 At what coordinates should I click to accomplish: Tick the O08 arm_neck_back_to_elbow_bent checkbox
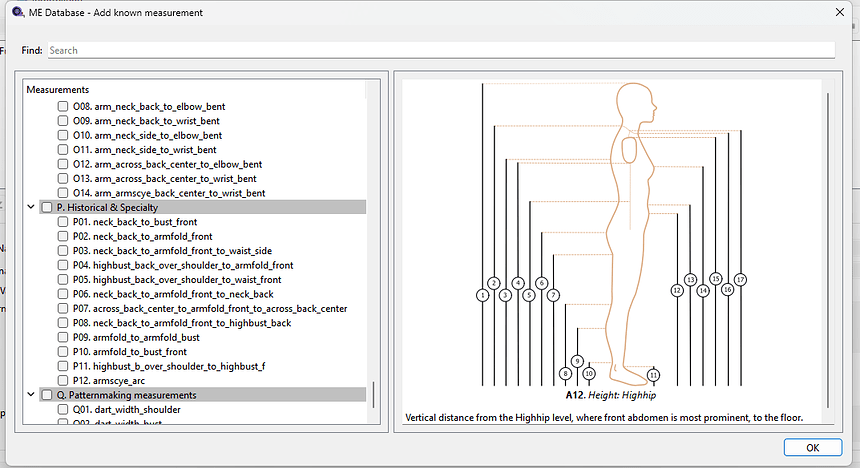[63, 106]
